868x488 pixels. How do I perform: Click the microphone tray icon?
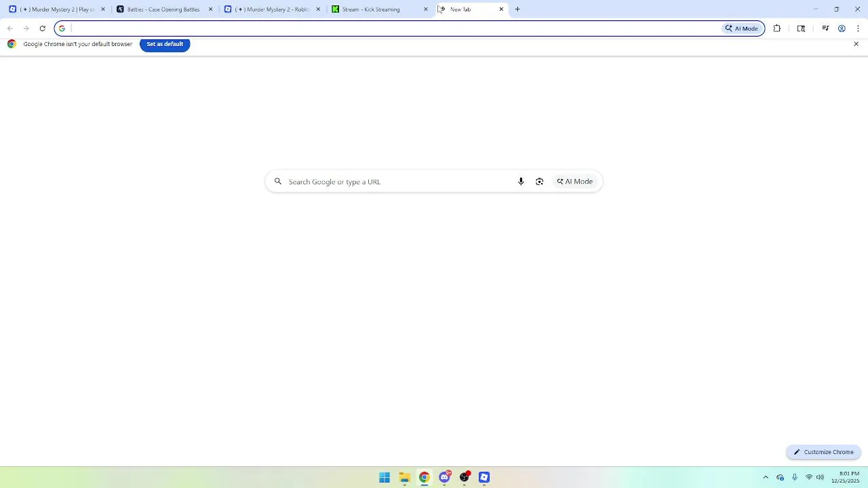795,477
